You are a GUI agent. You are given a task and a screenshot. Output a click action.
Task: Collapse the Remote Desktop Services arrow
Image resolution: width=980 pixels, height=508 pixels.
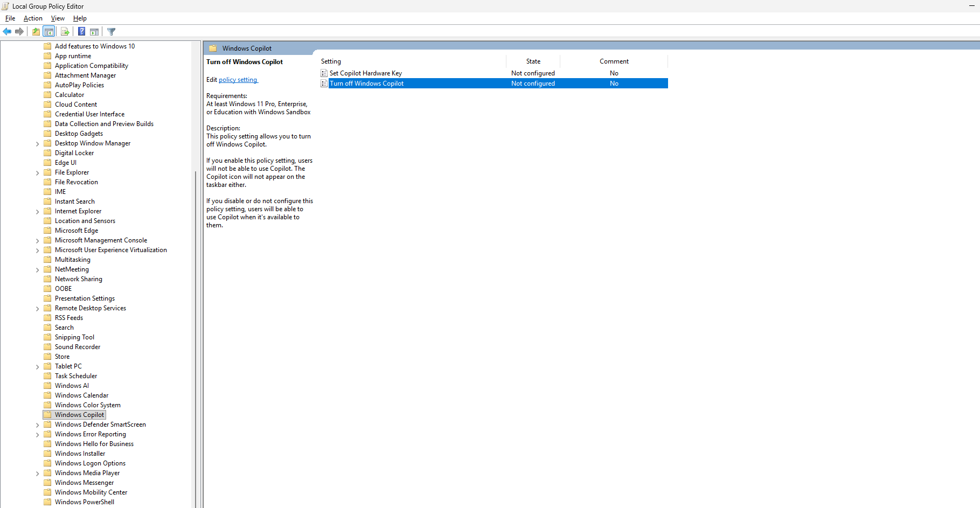tap(37, 308)
